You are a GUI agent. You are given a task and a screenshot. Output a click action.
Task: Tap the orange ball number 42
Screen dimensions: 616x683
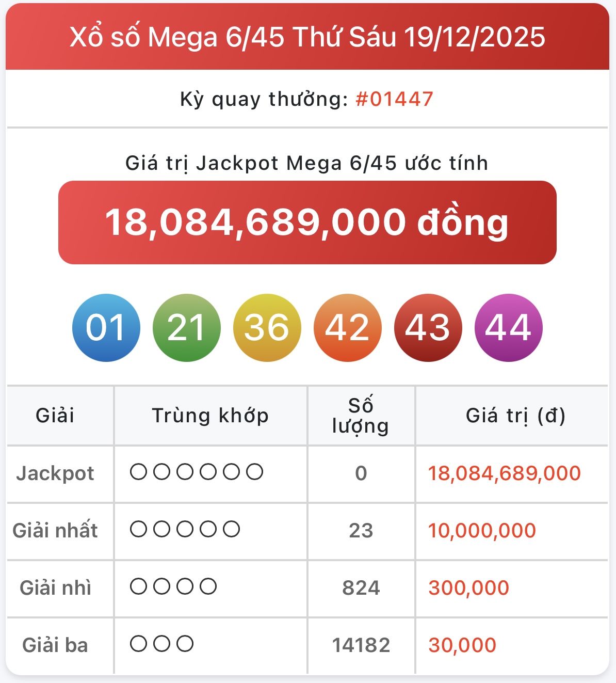click(x=347, y=328)
